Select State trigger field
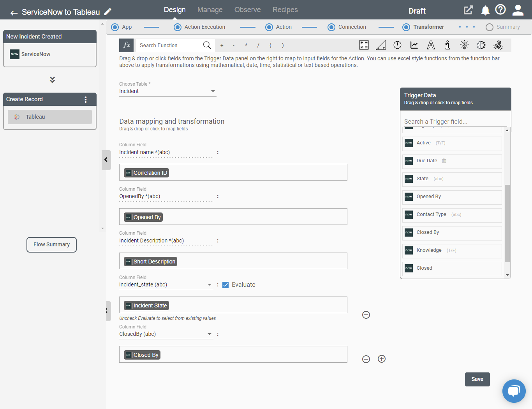This screenshot has width=532, height=409. click(452, 179)
